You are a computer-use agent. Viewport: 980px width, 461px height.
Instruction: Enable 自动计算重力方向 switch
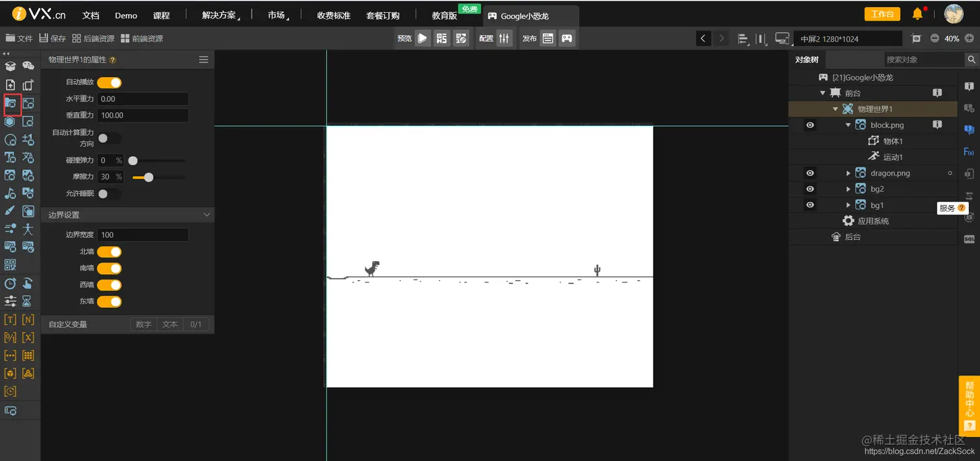[x=110, y=138]
